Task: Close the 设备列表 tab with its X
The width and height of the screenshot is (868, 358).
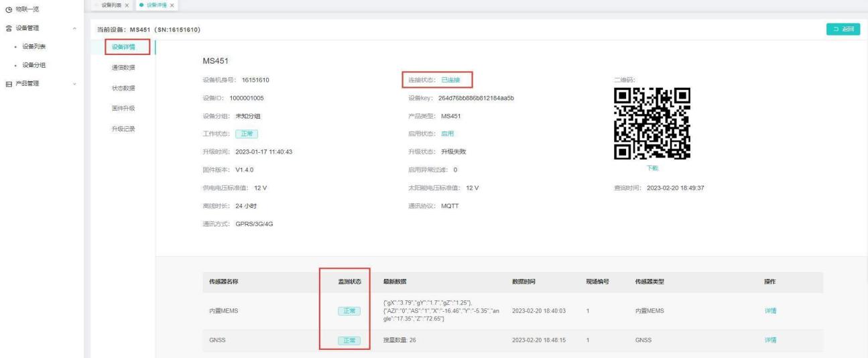Action: click(127, 5)
